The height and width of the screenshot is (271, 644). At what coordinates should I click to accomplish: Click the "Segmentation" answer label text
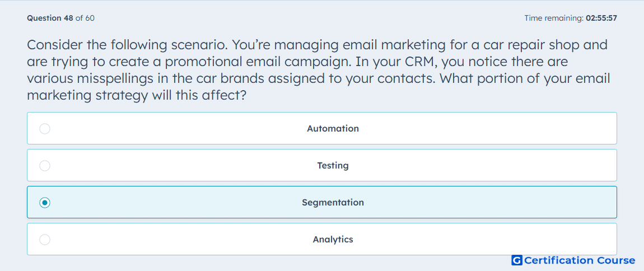pyautogui.click(x=333, y=203)
